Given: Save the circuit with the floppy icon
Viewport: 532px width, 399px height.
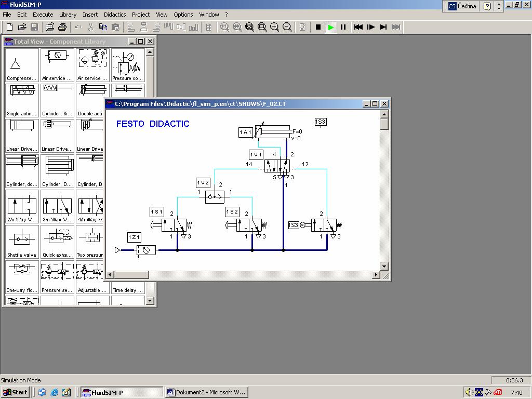Looking at the screenshot, I should coord(34,27).
